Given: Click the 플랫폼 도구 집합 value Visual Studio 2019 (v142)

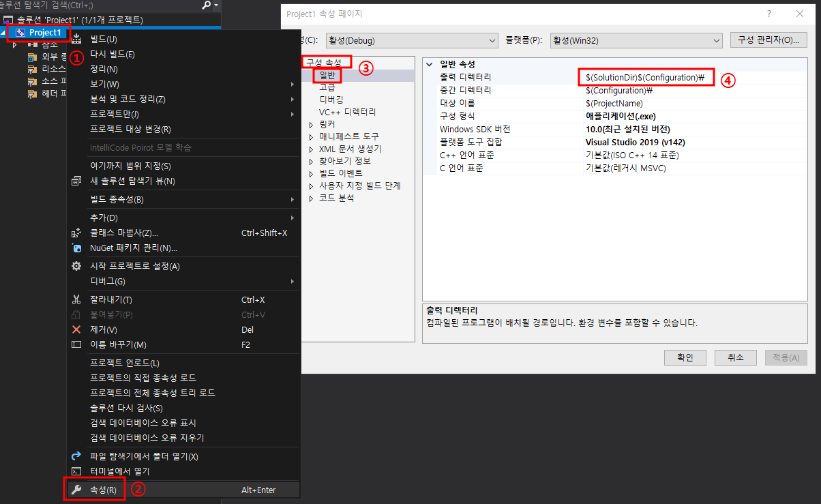Looking at the screenshot, I should (636, 142).
